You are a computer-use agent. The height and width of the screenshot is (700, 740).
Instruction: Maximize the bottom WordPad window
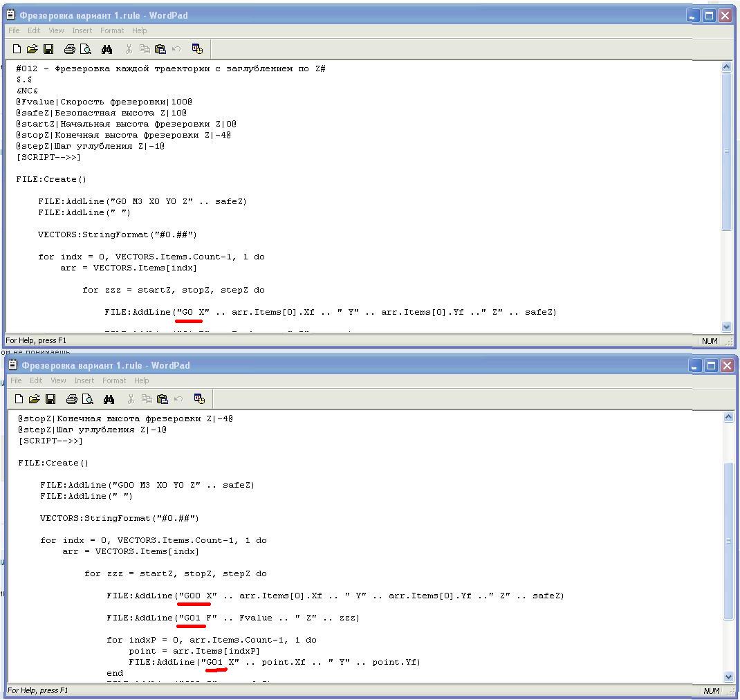click(711, 365)
